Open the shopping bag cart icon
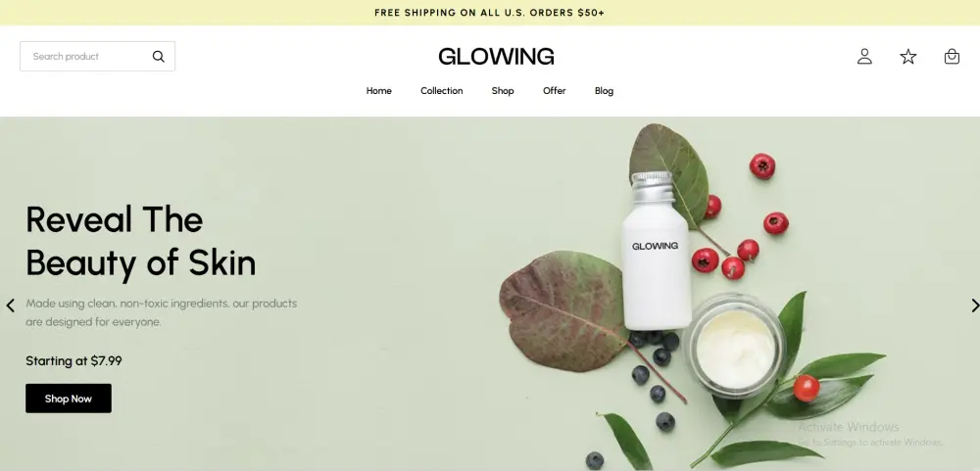This screenshot has height=471, width=980. pyautogui.click(x=952, y=56)
